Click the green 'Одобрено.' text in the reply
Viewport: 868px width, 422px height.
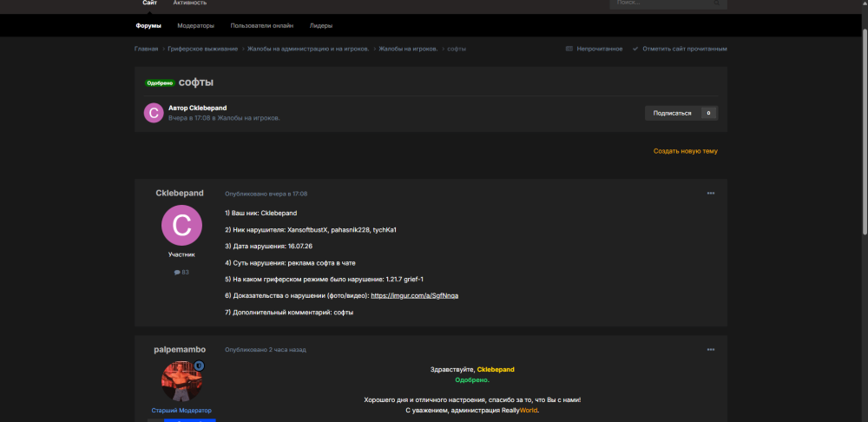coord(472,380)
